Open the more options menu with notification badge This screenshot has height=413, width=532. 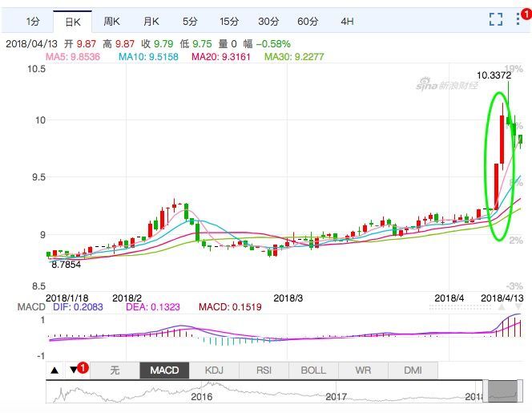[518, 19]
